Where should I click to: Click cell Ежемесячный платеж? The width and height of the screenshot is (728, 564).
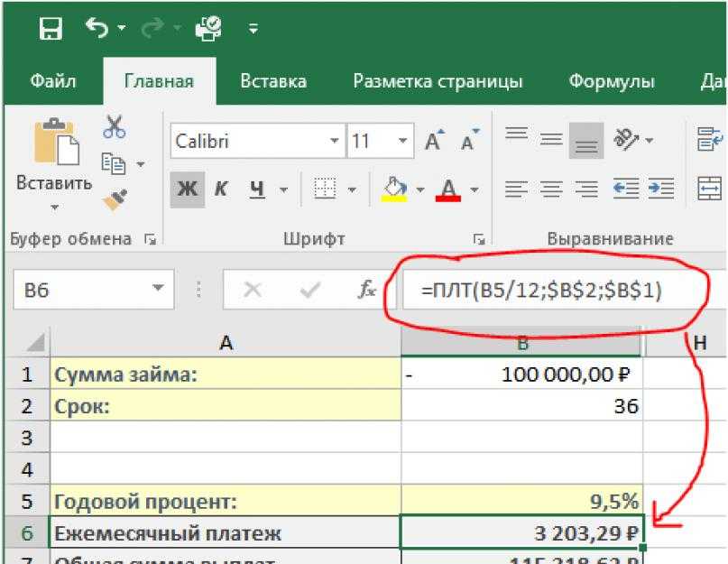coord(226,533)
